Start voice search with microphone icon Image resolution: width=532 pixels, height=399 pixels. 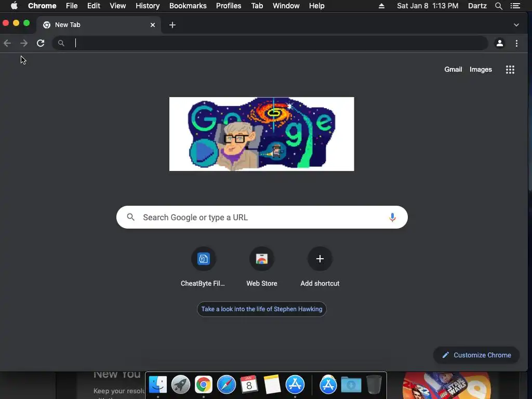(x=392, y=217)
